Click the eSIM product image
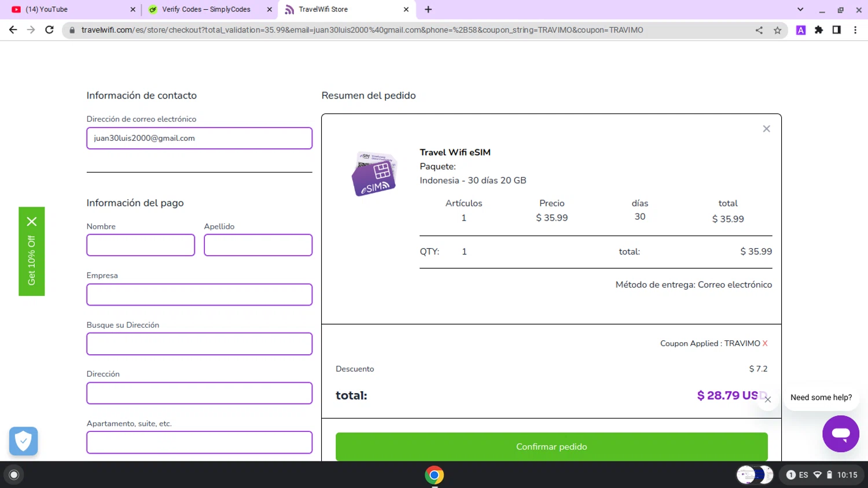The height and width of the screenshot is (488, 868). [x=374, y=174]
